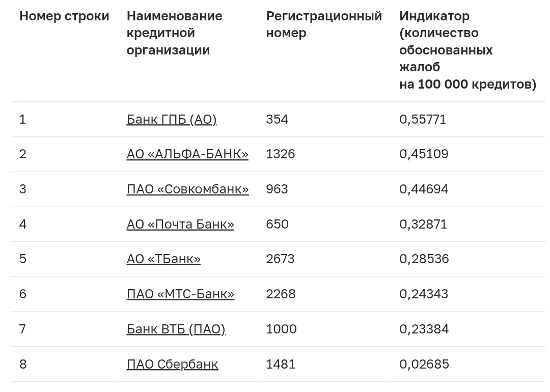Select indicator value 0,44694
Viewport: 550px width, 392px height.
[424, 189]
